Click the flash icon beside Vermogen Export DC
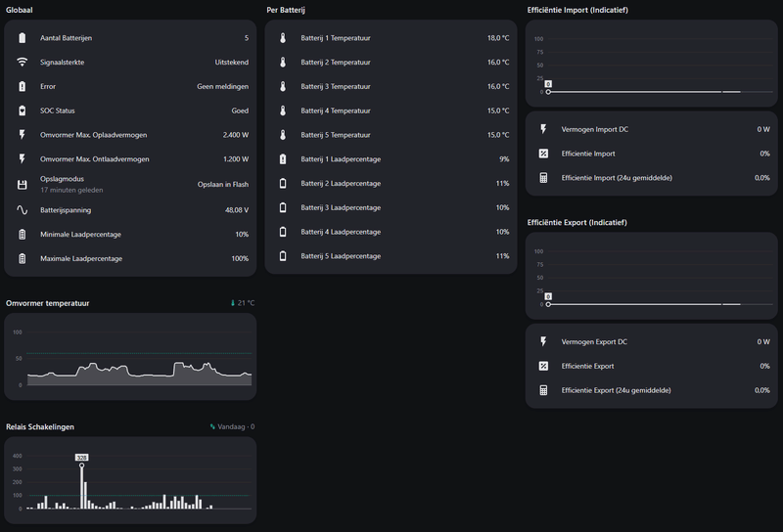Screen dimensions: 783x532 [x=543, y=342]
